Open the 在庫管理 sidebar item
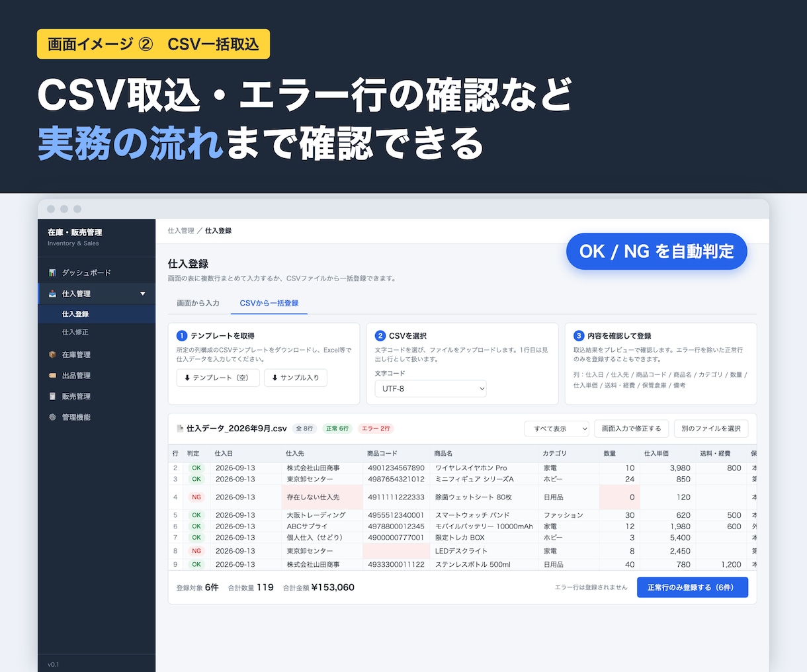Viewport: 807px width, 672px height. 97,355
